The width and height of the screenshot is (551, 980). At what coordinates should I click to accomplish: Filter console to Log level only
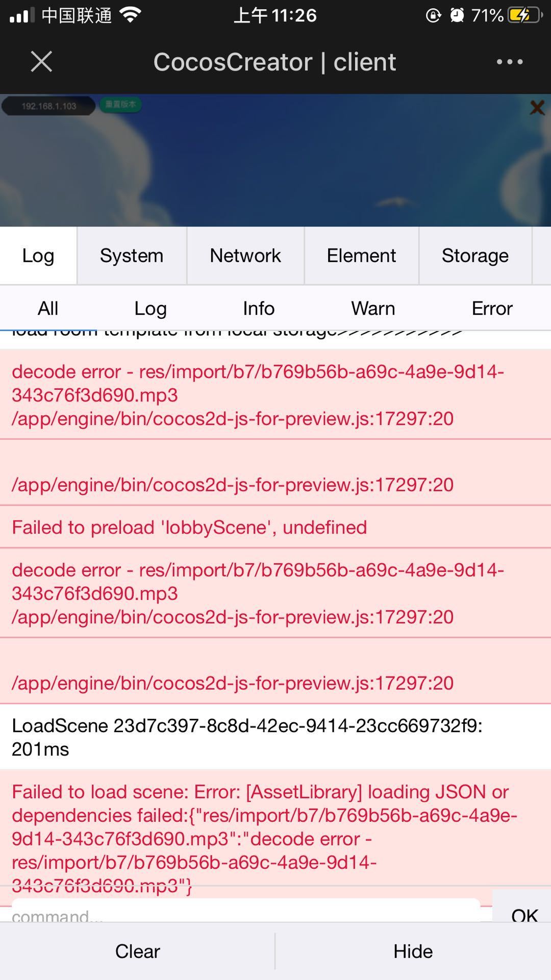pyautogui.click(x=151, y=309)
